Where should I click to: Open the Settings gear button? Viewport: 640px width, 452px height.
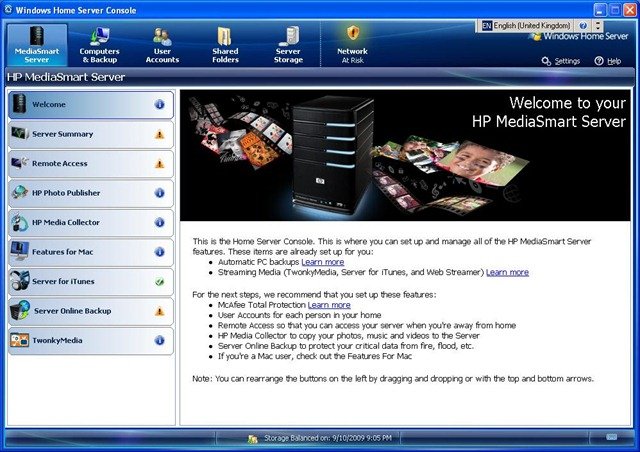(x=561, y=61)
